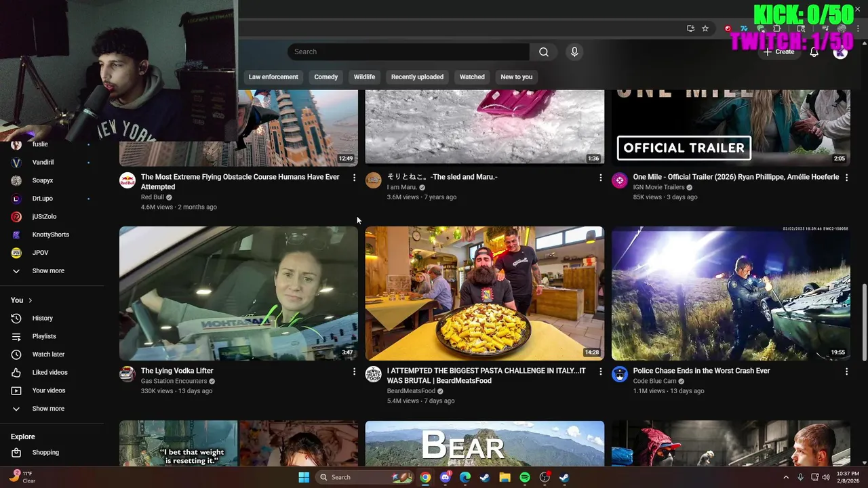
Task: Click the BeardMeatsFood channel name
Action: coord(411,391)
